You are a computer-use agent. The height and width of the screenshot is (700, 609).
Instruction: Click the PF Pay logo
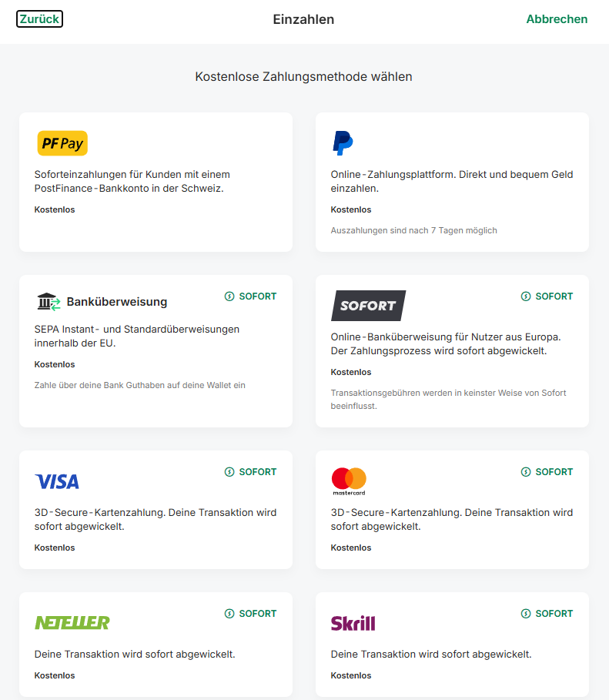point(62,143)
